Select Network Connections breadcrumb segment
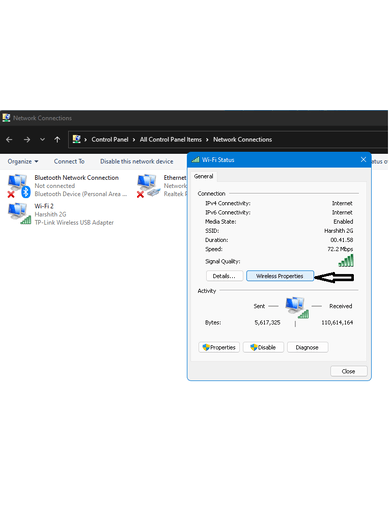The width and height of the screenshot is (390, 518). (242, 140)
